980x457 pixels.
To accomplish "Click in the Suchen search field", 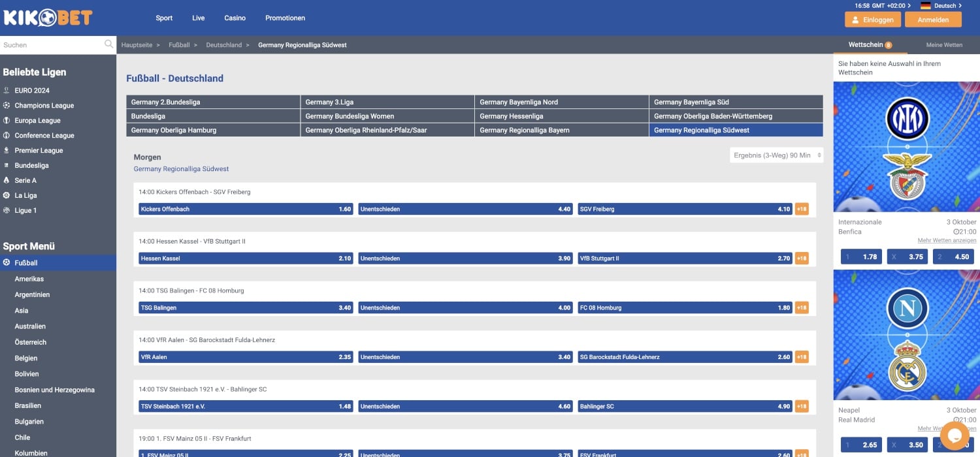I will [x=52, y=45].
